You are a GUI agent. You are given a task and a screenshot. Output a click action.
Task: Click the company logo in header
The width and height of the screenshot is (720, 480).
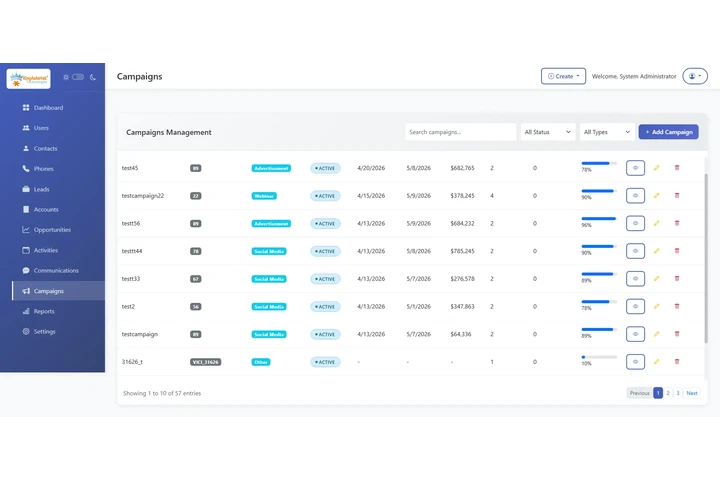point(29,78)
